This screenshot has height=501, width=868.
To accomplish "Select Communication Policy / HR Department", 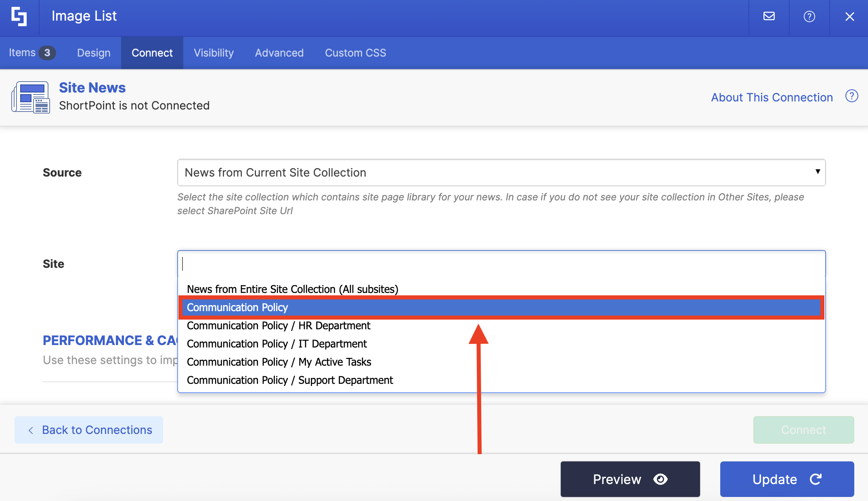I will tap(278, 326).
